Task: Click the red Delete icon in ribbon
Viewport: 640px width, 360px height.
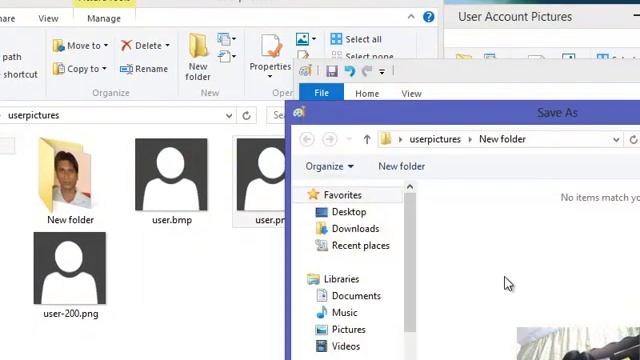Action: 127,45
